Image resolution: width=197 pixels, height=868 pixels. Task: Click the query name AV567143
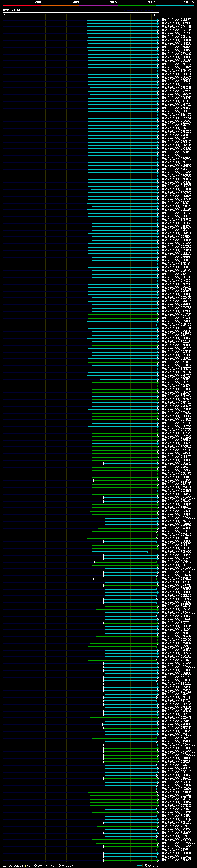click(11, 10)
